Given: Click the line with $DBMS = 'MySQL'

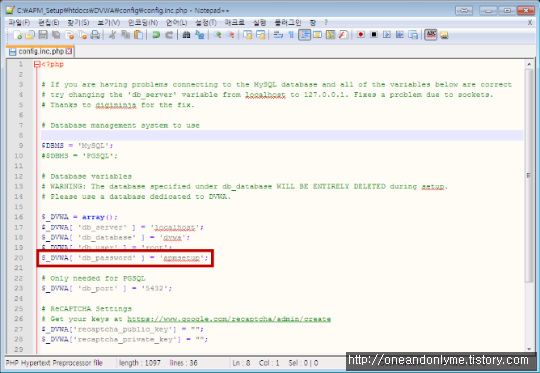Looking at the screenshot, I should click(77, 146).
